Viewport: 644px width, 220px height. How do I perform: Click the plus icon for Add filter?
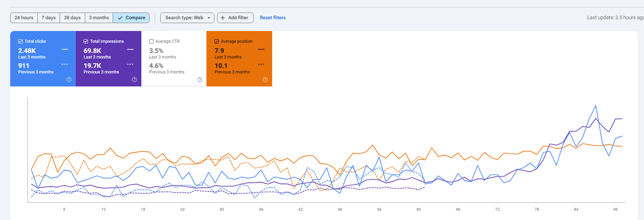pyautogui.click(x=223, y=18)
